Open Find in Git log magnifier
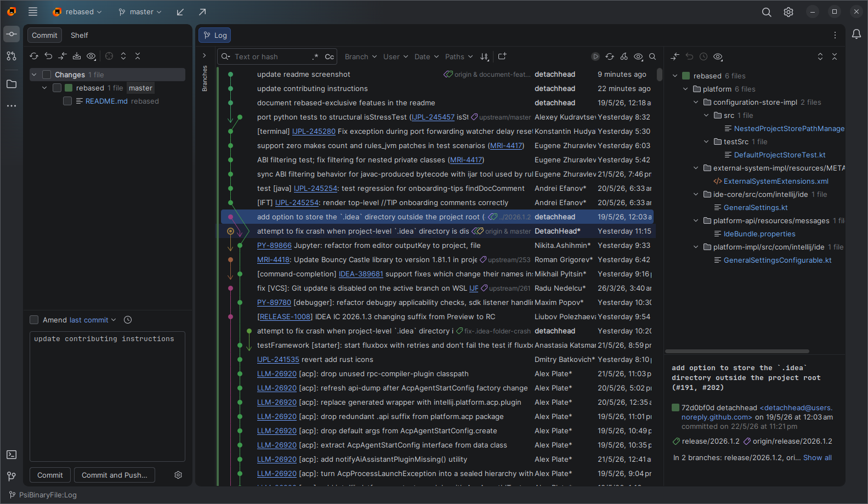The height and width of the screenshot is (504, 868). [x=653, y=56]
